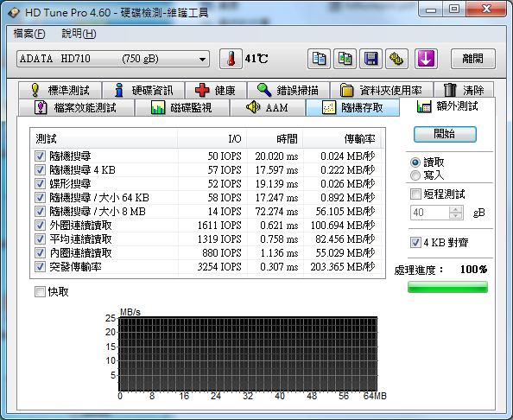Click the 離開 exit button
Image resolution: width=513 pixels, height=420 pixels.
473,59
